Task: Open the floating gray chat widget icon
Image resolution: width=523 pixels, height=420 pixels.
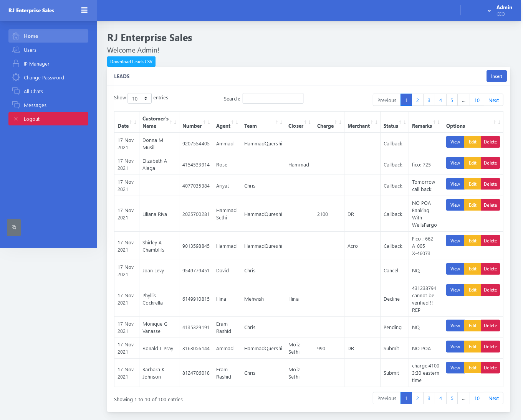Action: tap(14, 227)
